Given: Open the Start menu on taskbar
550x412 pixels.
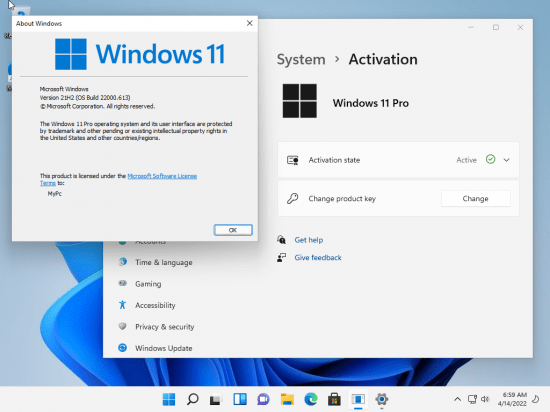Looking at the screenshot, I should pyautogui.click(x=169, y=399).
